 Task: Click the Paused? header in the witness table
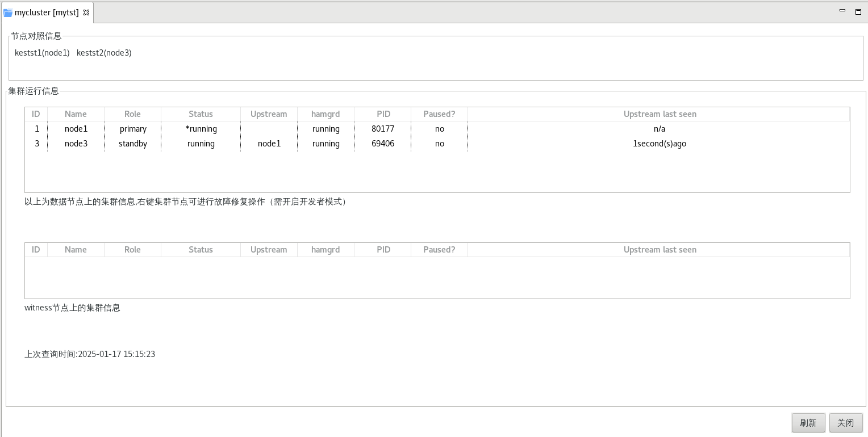click(439, 250)
